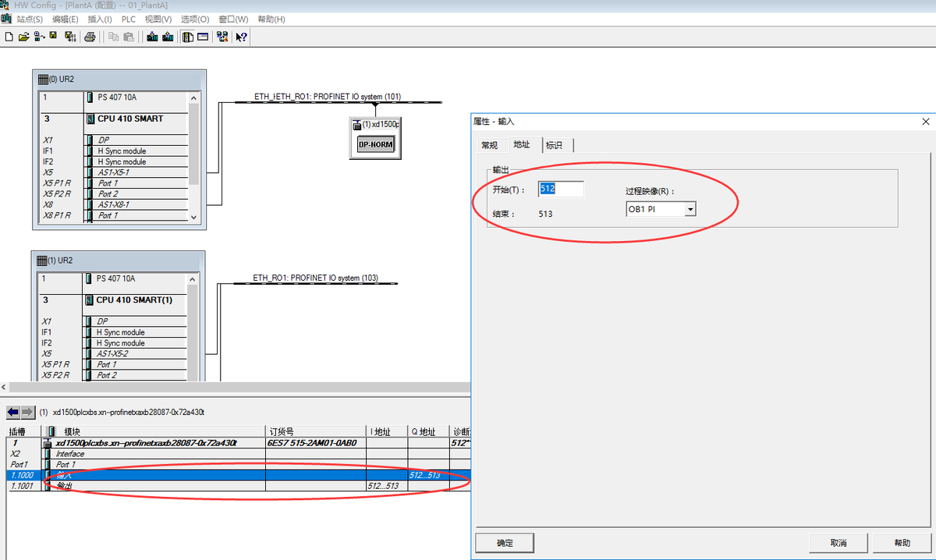Screen dimensions: 936x560
Task: Open the 站点(S) menu
Action: (30, 19)
